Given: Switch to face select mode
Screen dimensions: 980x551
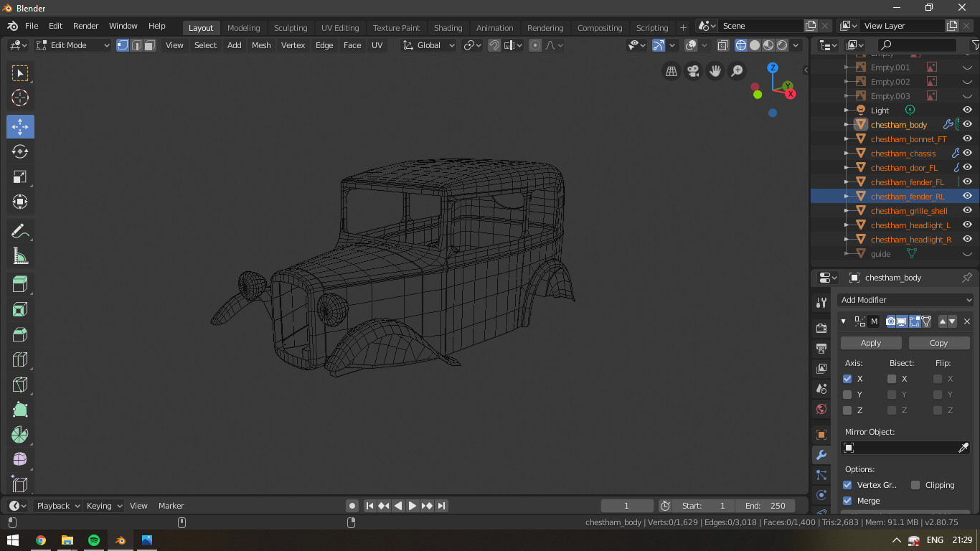Looking at the screenshot, I should (149, 45).
